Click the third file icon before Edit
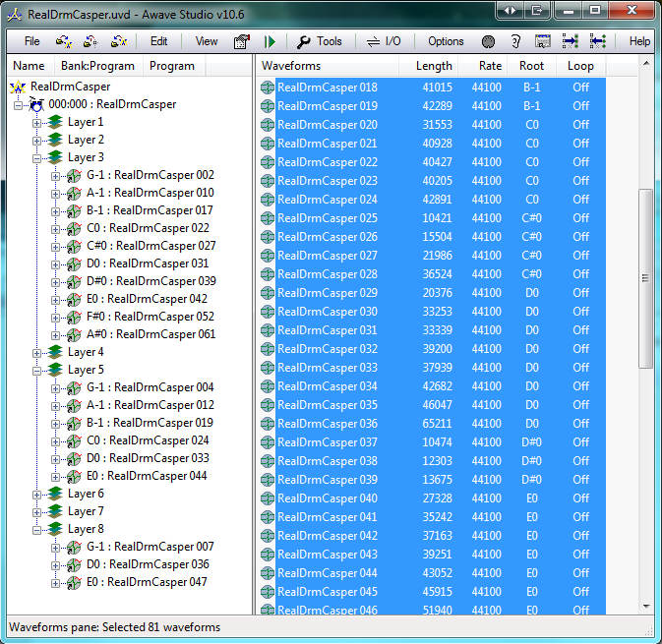662x644 pixels. [118, 41]
